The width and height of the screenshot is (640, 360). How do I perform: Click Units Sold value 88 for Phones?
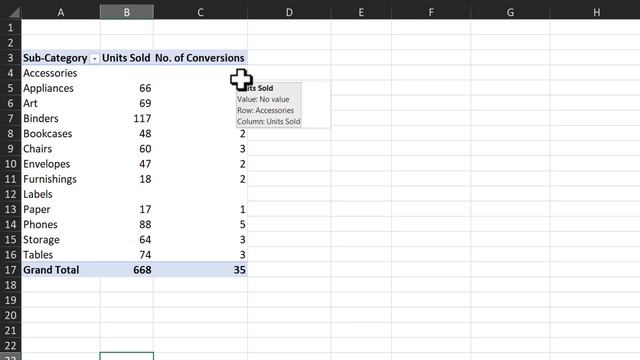click(x=145, y=224)
